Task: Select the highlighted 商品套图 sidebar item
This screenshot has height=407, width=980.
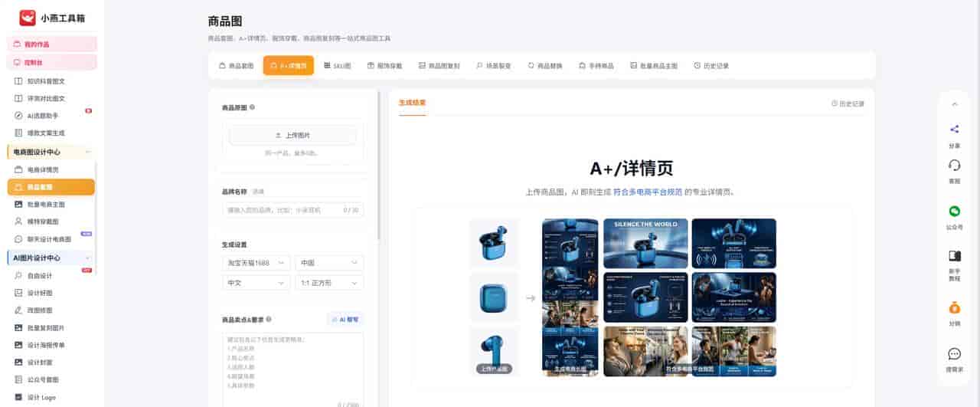Action: (x=51, y=187)
